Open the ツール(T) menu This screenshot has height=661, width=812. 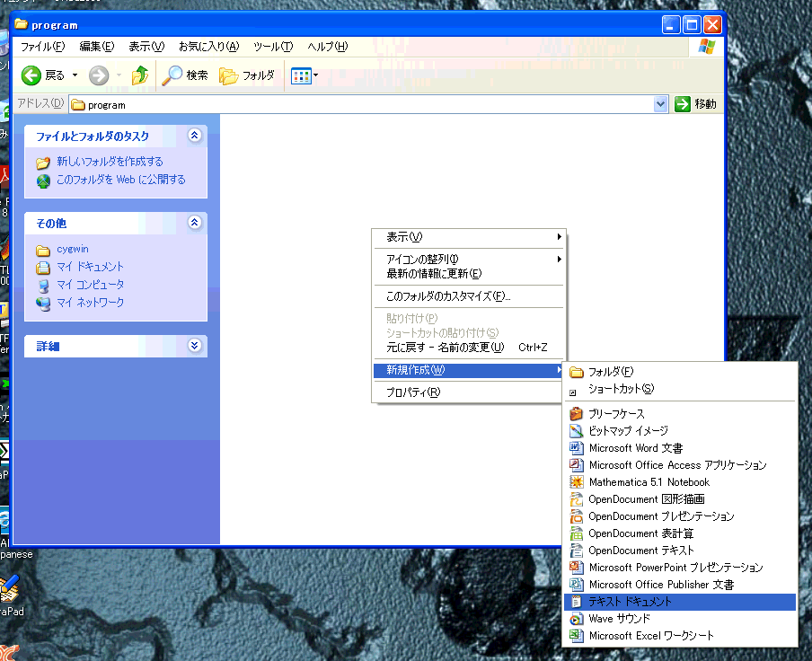[x=273, y=47]
